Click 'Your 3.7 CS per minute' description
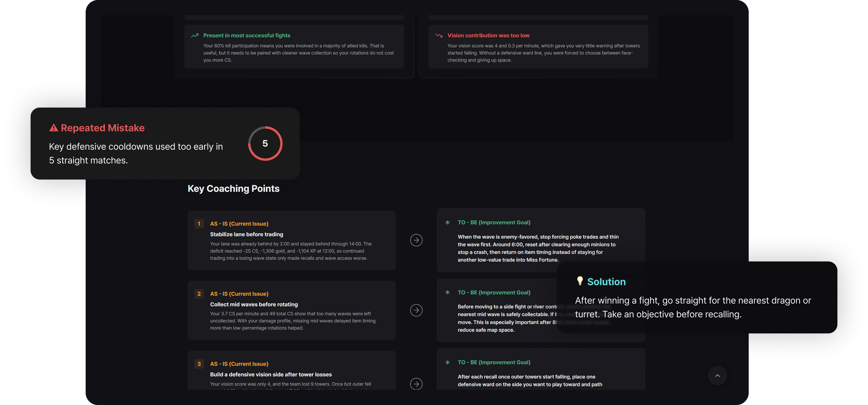868x405 pixels. pos(293,321)
